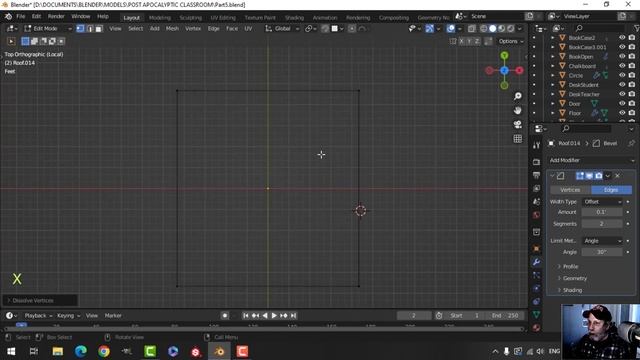The image size is (640, 360).
Task: Toggle auto keying record button
Action: [x=224, y=316]
